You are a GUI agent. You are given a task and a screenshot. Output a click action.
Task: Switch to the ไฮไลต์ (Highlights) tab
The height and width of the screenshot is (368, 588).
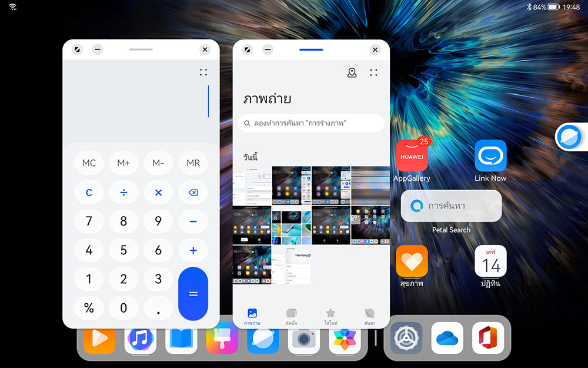click(330, 316)
